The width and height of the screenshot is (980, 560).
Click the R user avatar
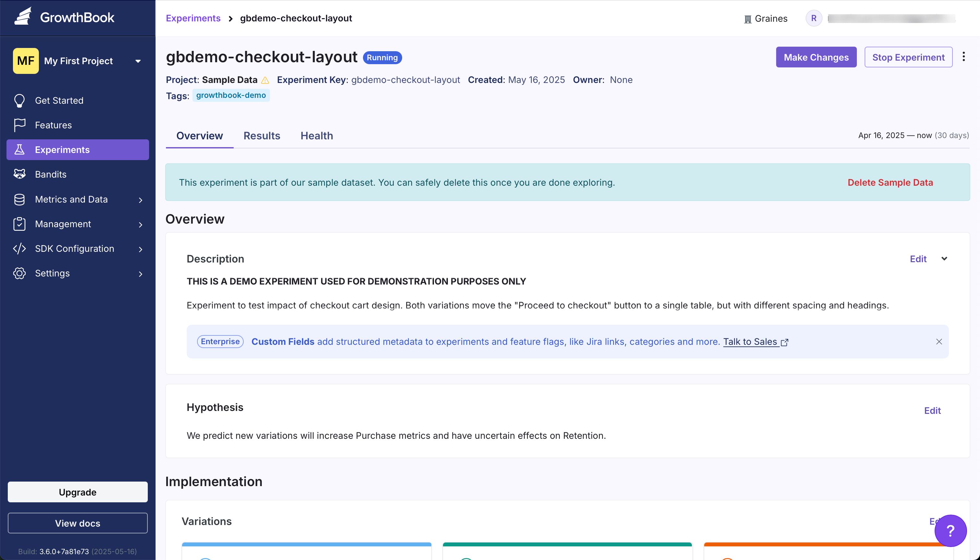814,18
